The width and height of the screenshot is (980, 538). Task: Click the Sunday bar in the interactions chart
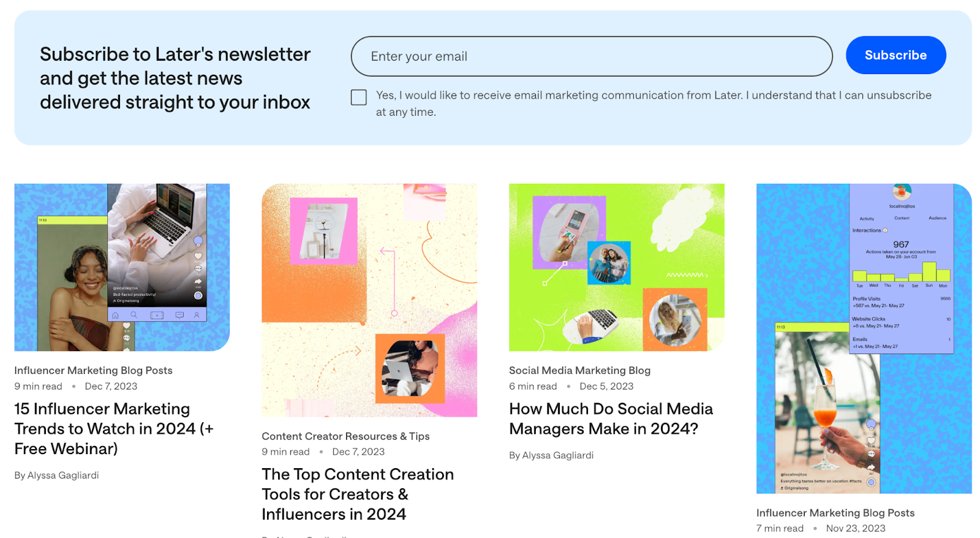click(x=929, y=271)
